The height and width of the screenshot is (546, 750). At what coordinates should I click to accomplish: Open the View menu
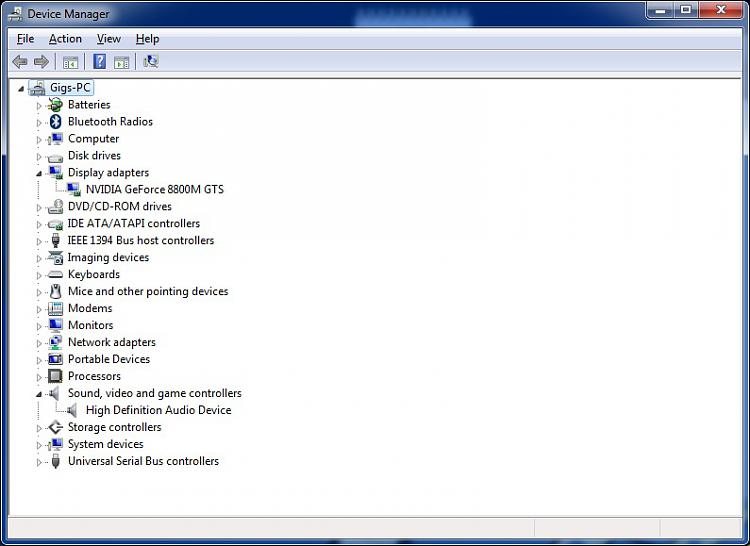[109, 39]
